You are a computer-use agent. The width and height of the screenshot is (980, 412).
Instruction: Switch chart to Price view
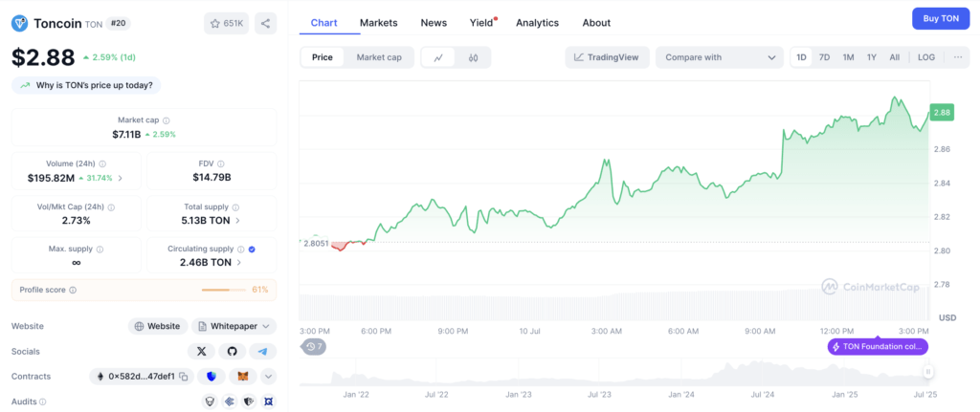coord(323,57)
